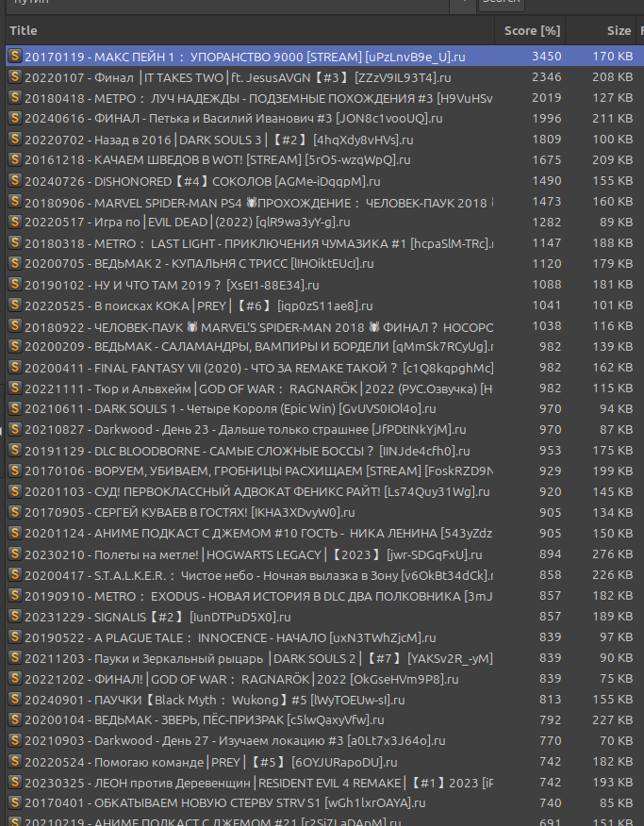Click the icon of СЕРГЕЙ КУВАЕВ В ГОСТЯХ

click(x=15, y=513)
